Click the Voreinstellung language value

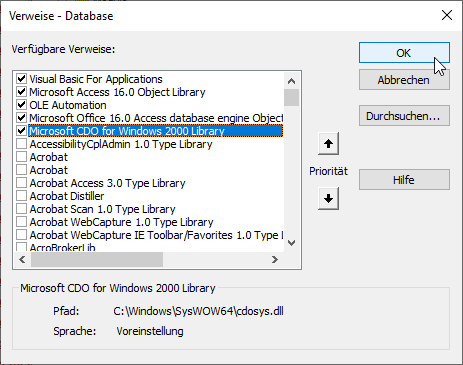pyautogui.click(x=150, y=331)
